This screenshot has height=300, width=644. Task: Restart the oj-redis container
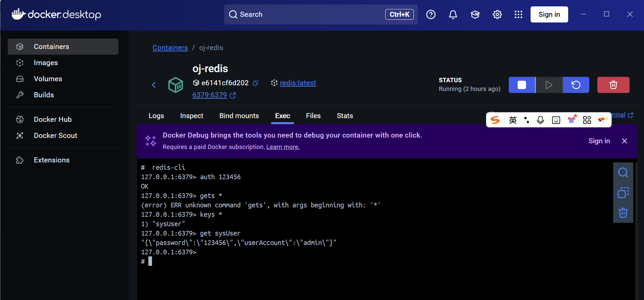(x=576, y=85)
